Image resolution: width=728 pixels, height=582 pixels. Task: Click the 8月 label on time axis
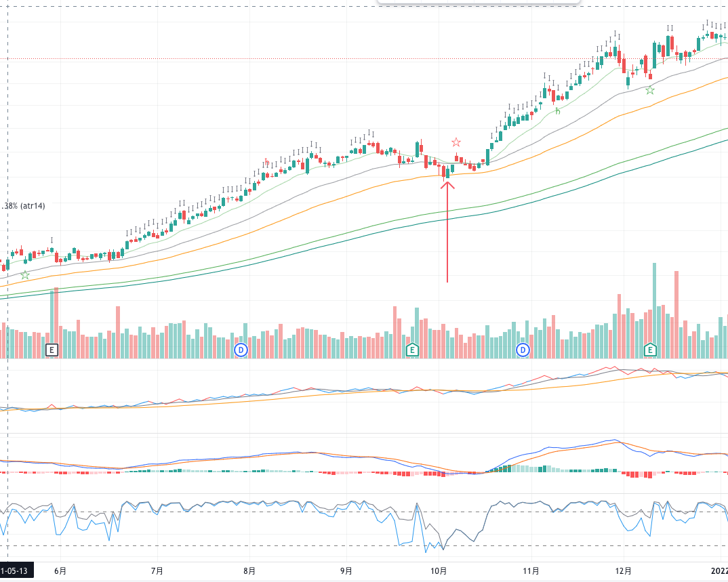pos(249,571)
